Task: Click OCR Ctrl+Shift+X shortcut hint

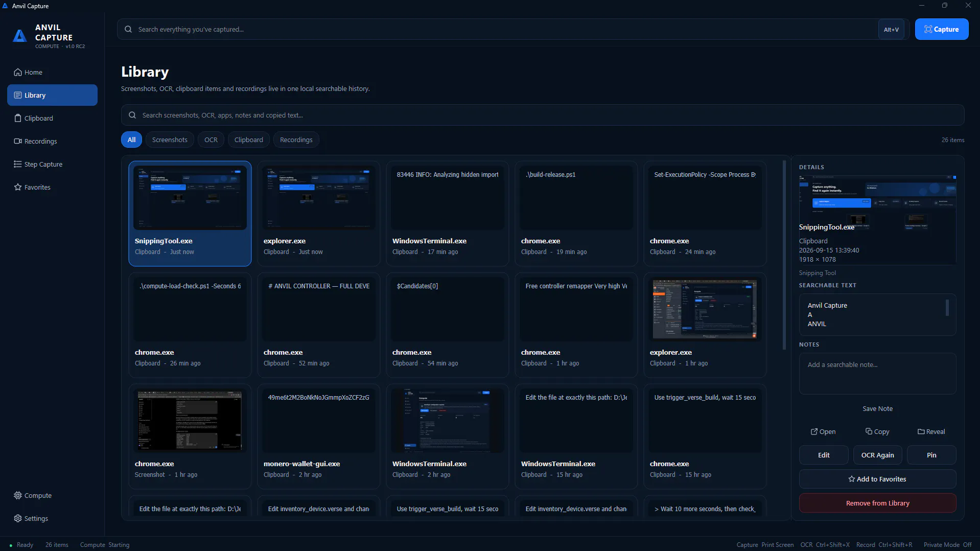Action: 825,545
